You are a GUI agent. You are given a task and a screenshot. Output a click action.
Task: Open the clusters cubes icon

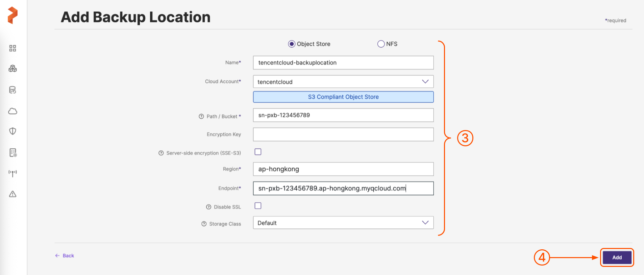pos(13,69)
